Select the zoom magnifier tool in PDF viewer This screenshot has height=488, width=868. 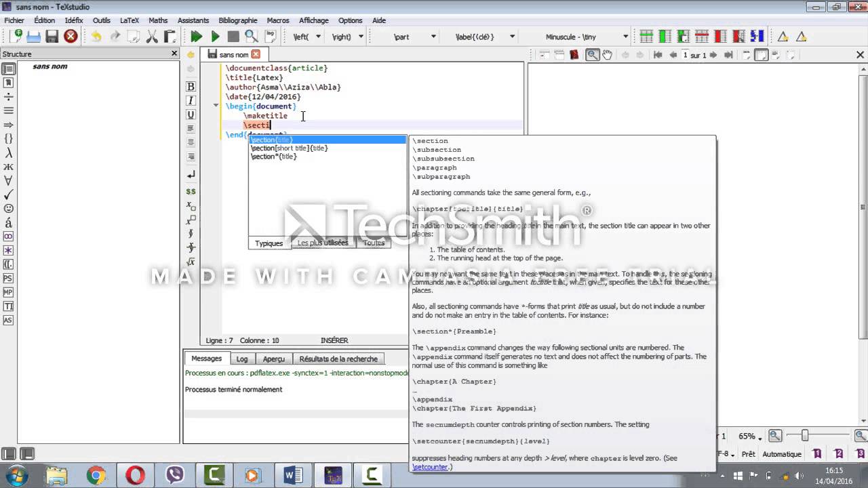[592, 55]
